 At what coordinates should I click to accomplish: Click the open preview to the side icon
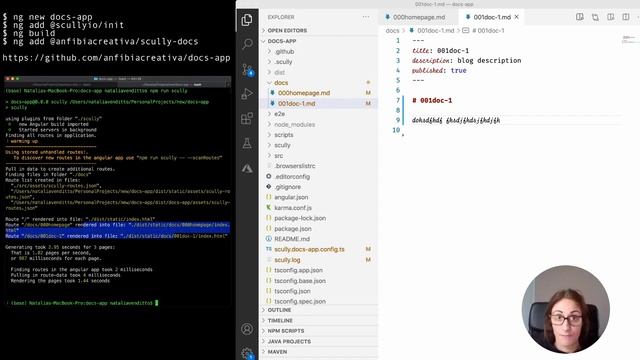coord(580,17)
